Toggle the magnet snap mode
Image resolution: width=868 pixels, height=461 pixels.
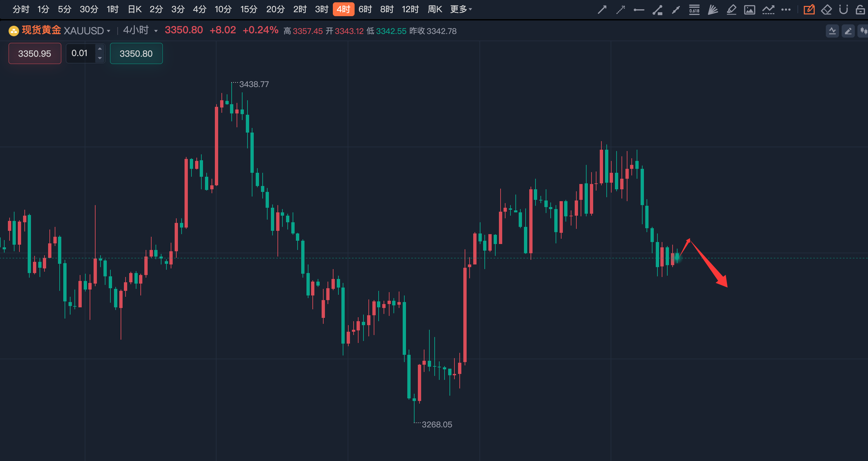tap(843, 10)
